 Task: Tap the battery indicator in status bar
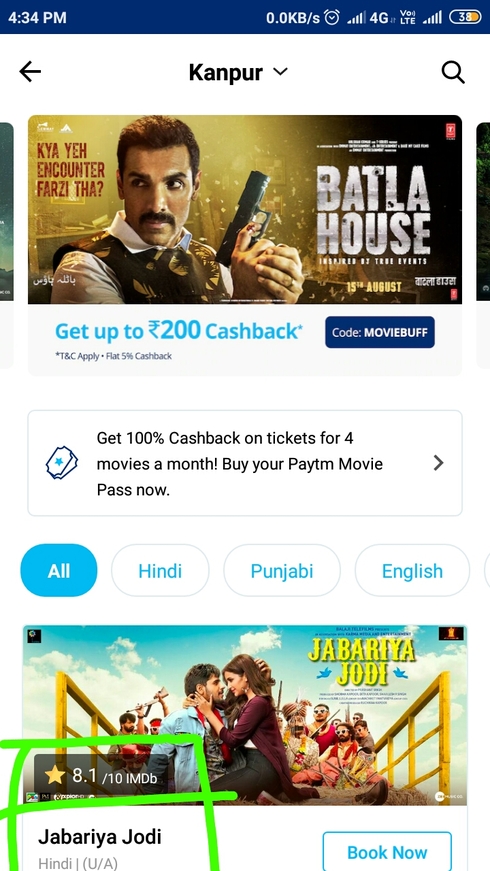[x=466, y=18]
